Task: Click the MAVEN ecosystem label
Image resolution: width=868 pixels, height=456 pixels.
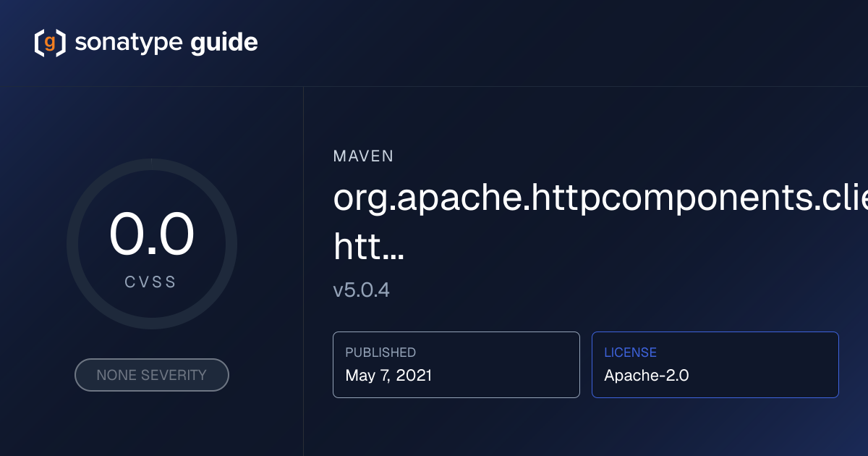Action: (x=364, y=156)
